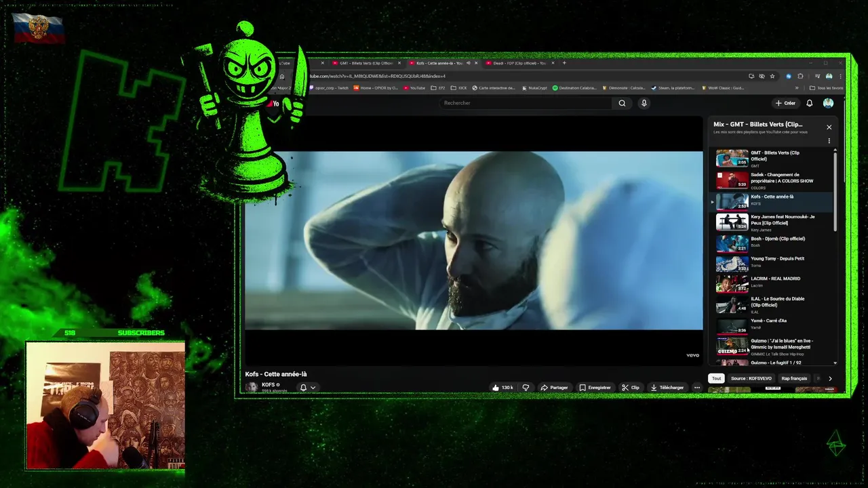Open the KOFS channel name link

(x=268, y=385)
